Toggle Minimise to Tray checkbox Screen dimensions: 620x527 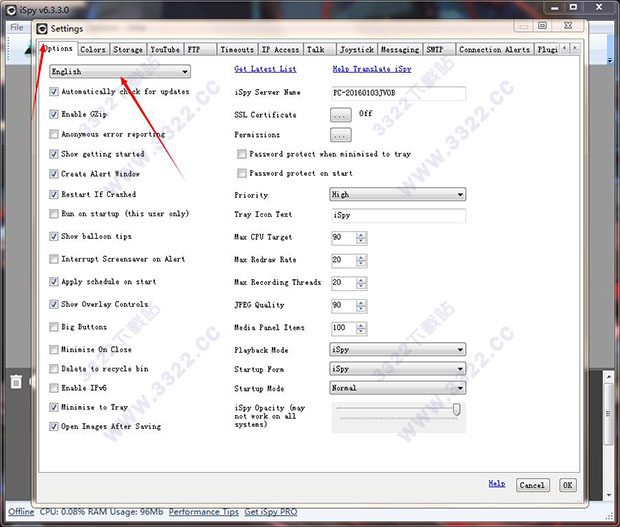tap(54, 407)
